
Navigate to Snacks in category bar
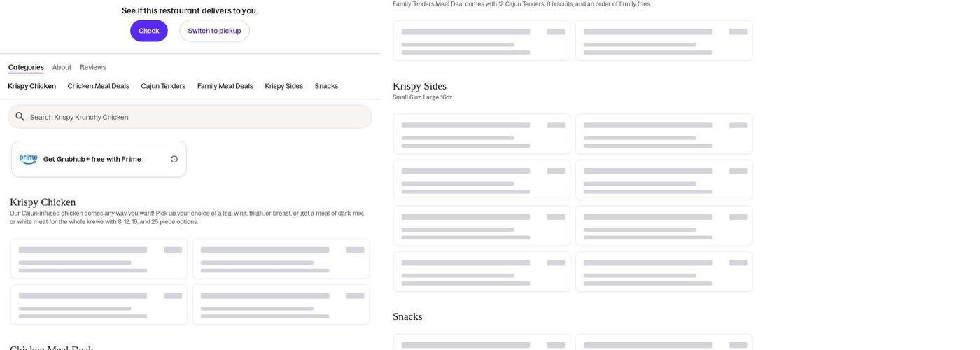(x=326, y=86)
